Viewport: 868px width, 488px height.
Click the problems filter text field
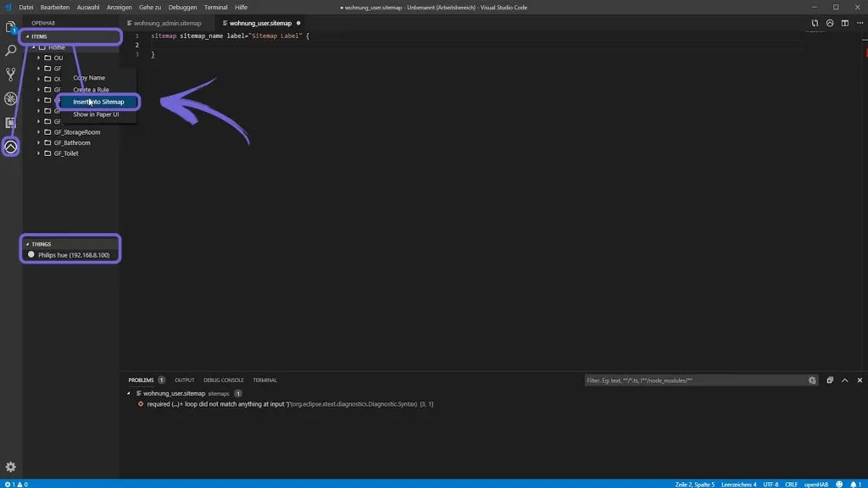696,380
